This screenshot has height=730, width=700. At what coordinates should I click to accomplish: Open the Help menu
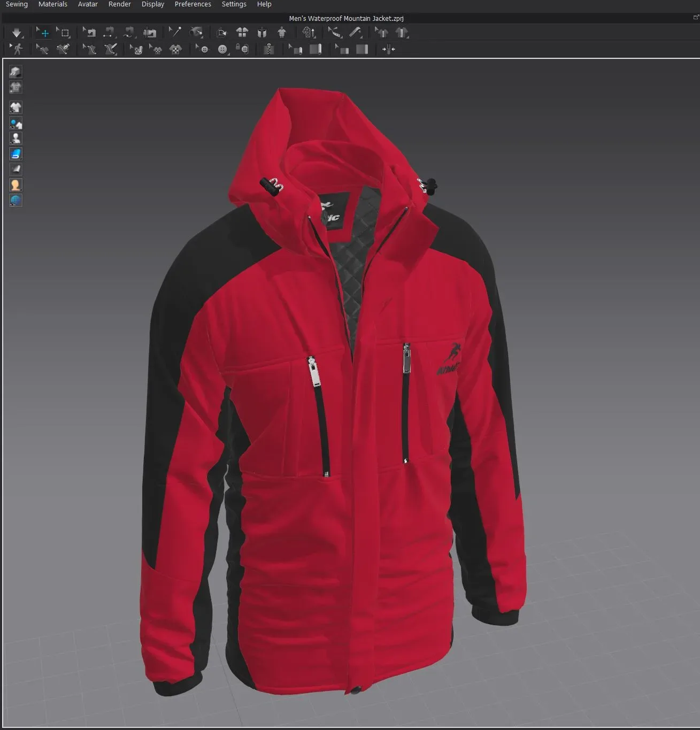(264, 4)
